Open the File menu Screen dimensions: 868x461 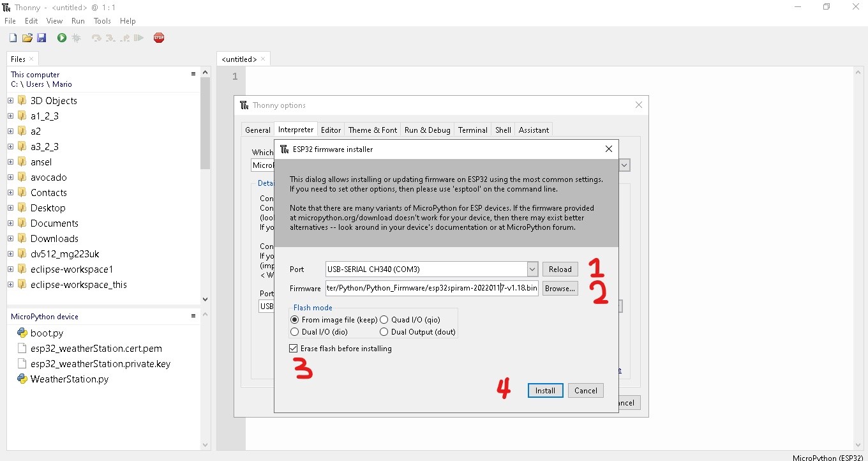point(10,21)
